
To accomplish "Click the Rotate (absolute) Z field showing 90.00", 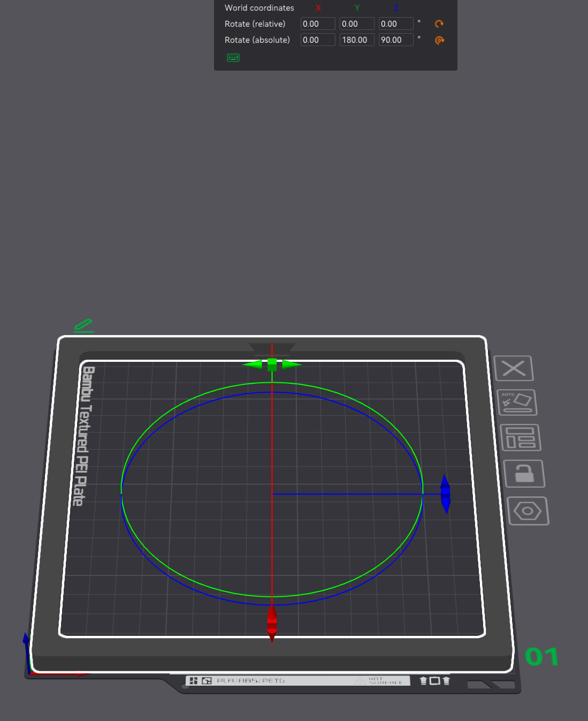I will [396, 40].
